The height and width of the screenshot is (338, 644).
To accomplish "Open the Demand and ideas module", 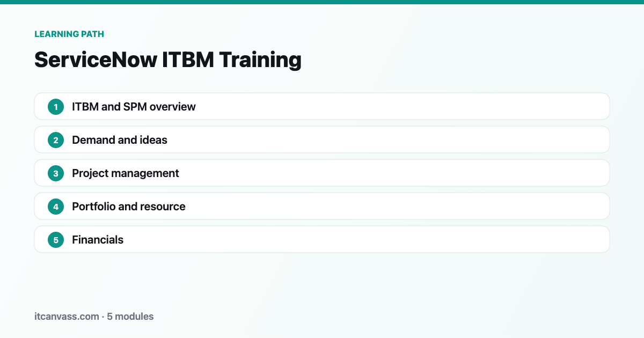I will pyautogui.click(x=322, y=139).
